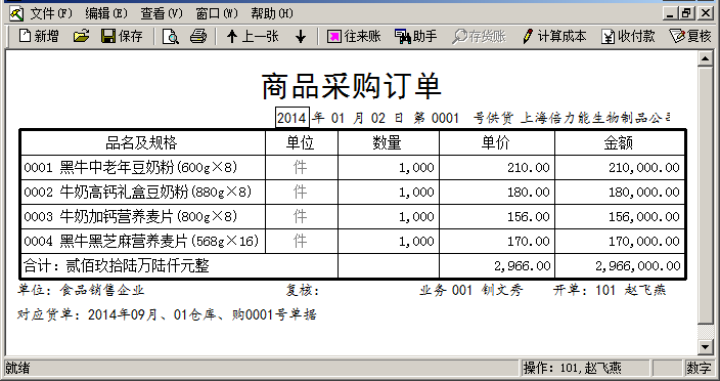Open the 帮助(H) menu
This screenshot has width=720, height=381.
click(x=271, y=14)
